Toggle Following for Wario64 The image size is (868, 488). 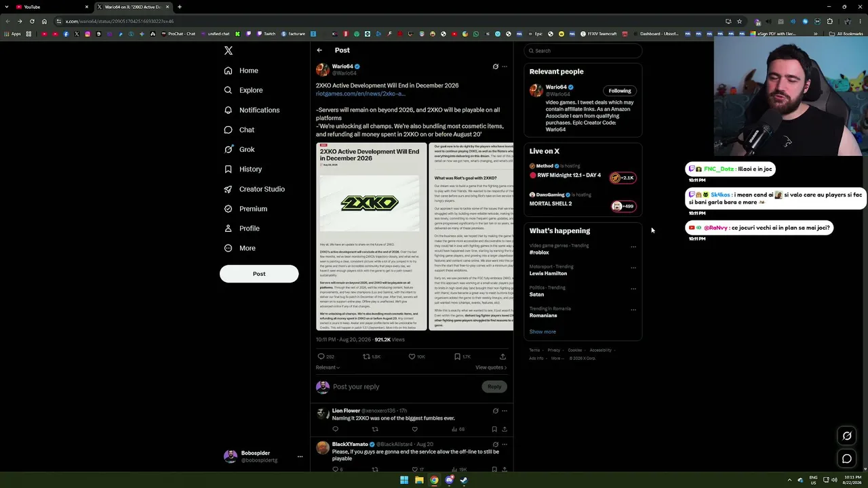pyautogui.click(x=620, y=91)
